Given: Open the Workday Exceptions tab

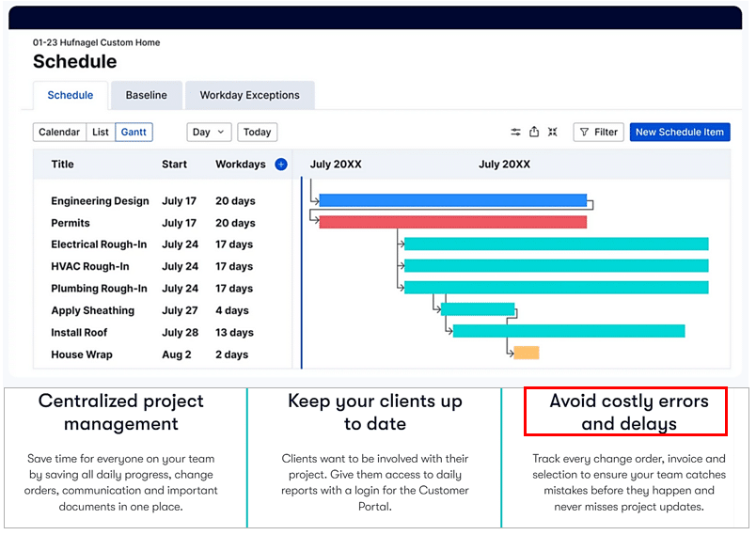Looking at the screenshot, I should click(249, 96).
